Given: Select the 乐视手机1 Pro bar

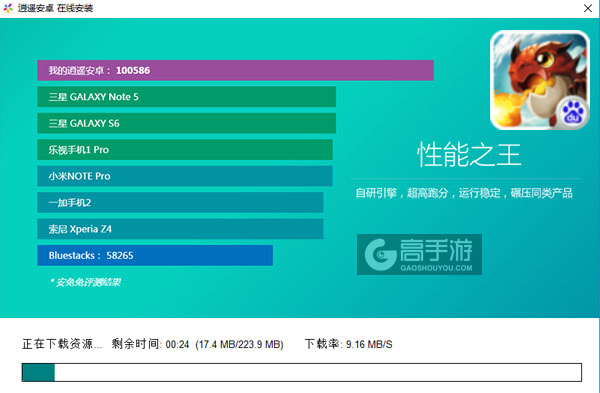Looking at the screenshot, I should (185, 150).
